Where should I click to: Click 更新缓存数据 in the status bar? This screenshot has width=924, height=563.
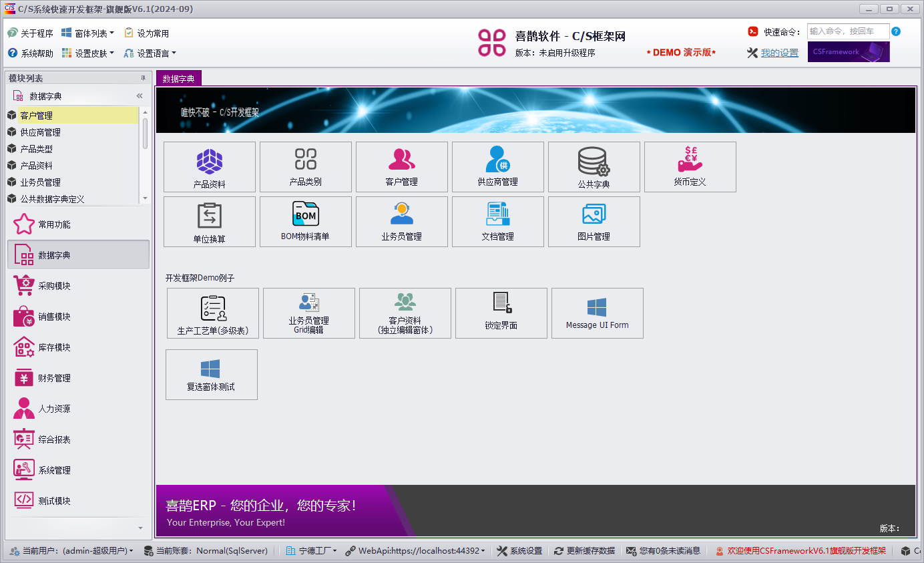coord(584,551)
